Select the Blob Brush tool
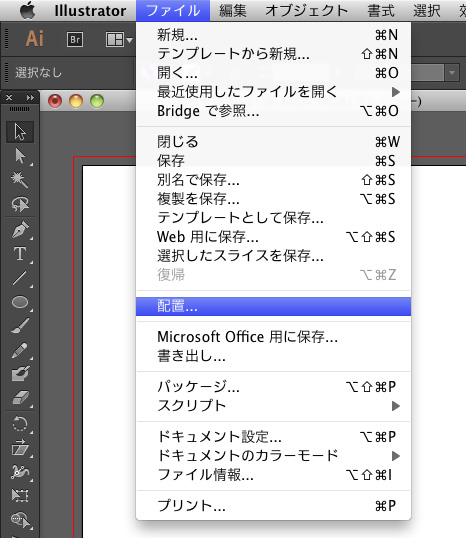Viewport: 466px width, 538px height. click(x=20, y=374)
